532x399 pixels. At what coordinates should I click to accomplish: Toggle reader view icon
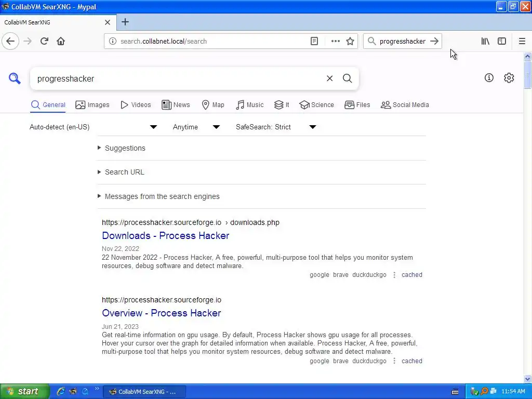click(x=314, y=42)
